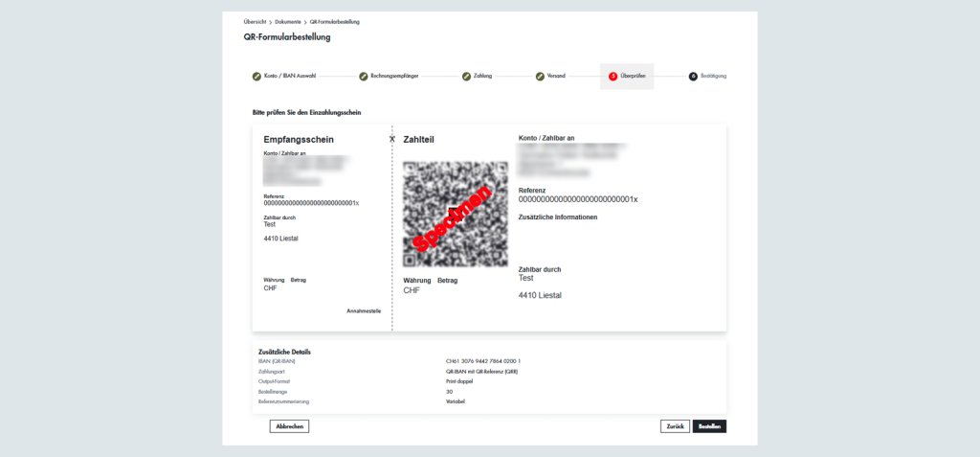Click 'Zusätzliche Informationen' label

point(558,217)
